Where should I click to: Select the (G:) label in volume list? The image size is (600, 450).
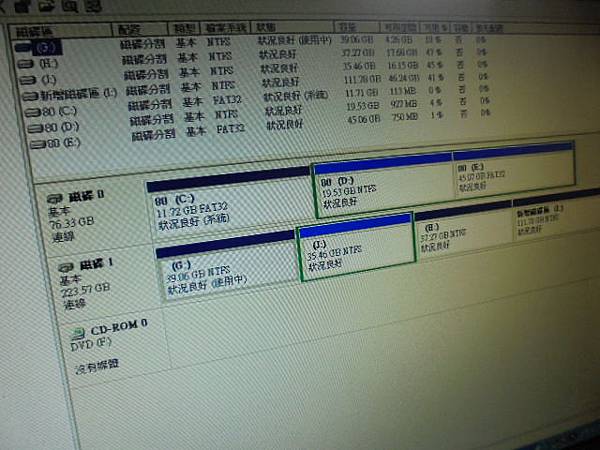[47, 47]
